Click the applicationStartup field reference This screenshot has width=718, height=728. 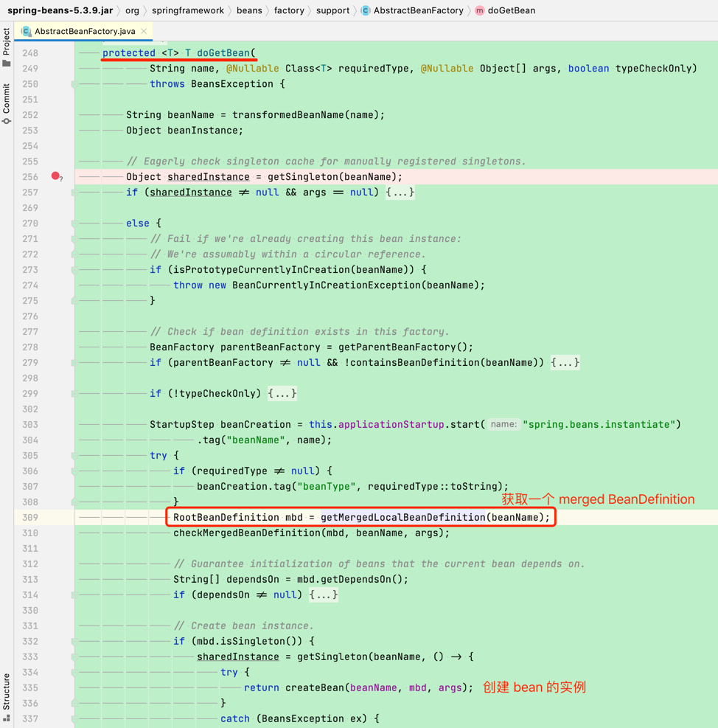pos(391,424)
